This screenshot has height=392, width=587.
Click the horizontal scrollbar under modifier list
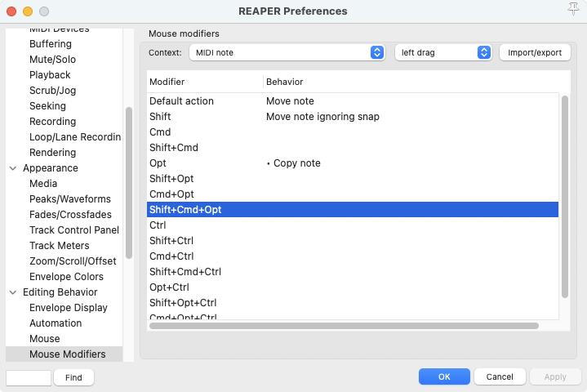click(x=343, y=326)
